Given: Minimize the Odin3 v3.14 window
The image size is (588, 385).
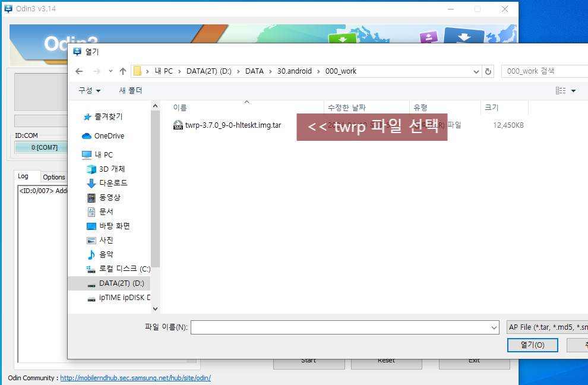Looking at the screenshot, I should [x=451, y=9].
